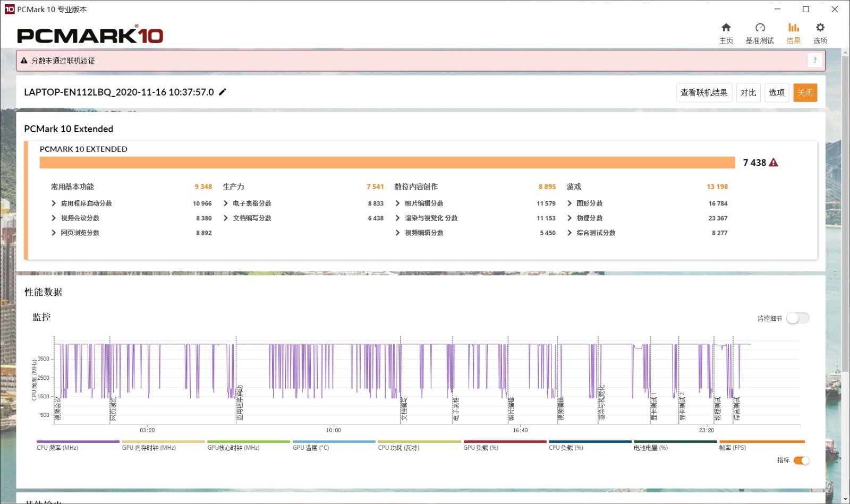Click the overall score 7 438

pos(754,163)
